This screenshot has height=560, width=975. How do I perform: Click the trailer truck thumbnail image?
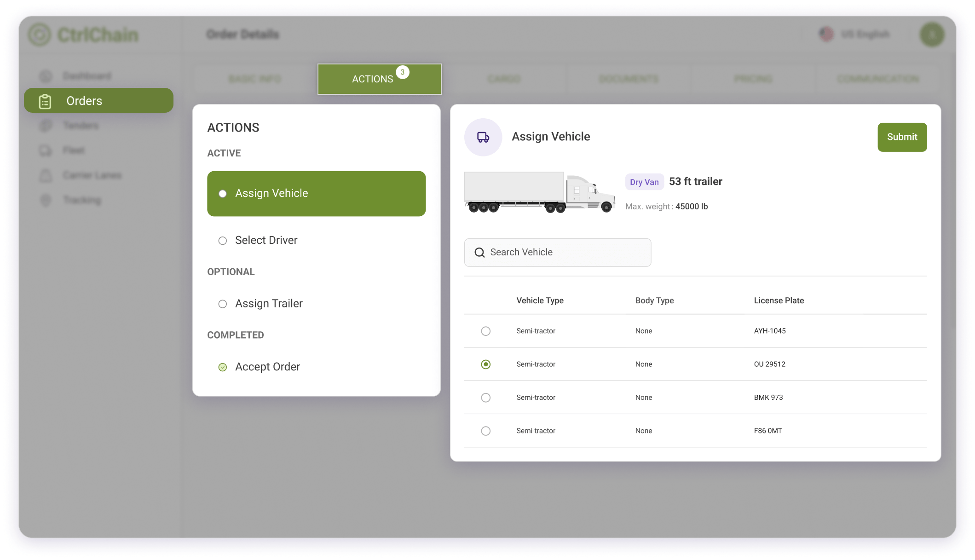coord(539,192)
